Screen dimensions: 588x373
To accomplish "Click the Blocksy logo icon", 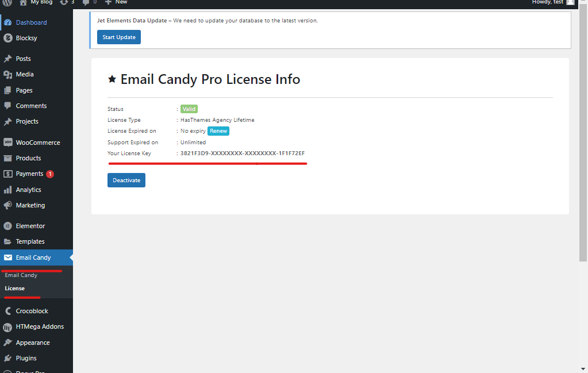I will click(x=7, y=38).
